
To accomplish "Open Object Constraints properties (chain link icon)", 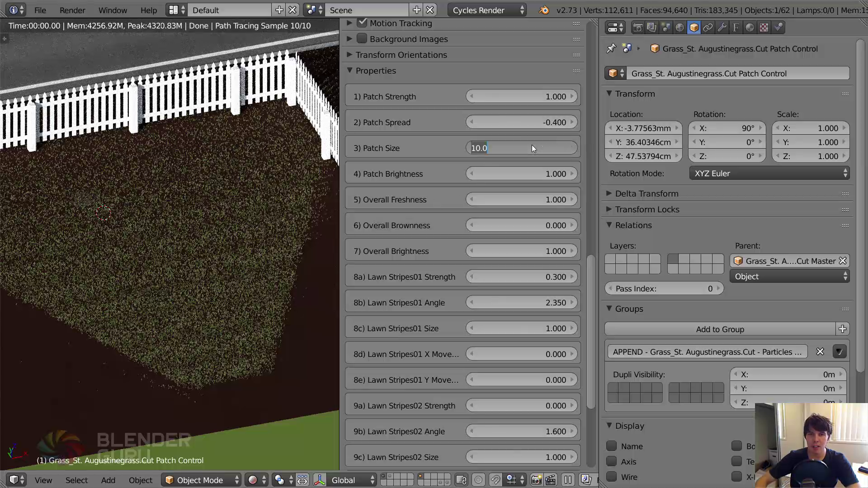I will click(708, 27).
